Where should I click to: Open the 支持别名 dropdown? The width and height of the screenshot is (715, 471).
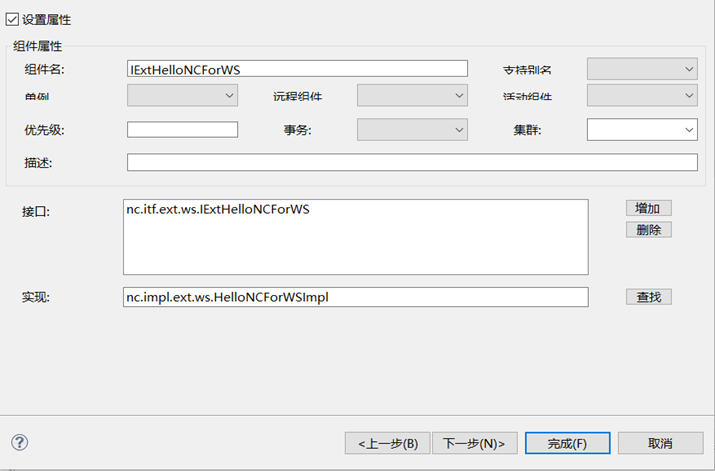click(642, 69)
